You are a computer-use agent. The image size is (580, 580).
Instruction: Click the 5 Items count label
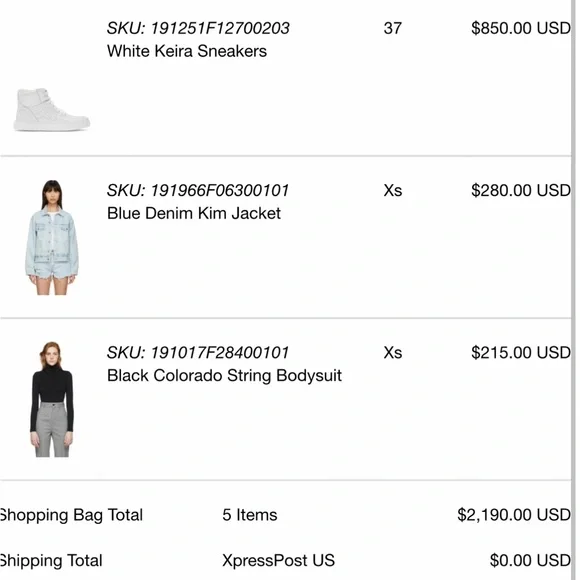coord(250,515)
